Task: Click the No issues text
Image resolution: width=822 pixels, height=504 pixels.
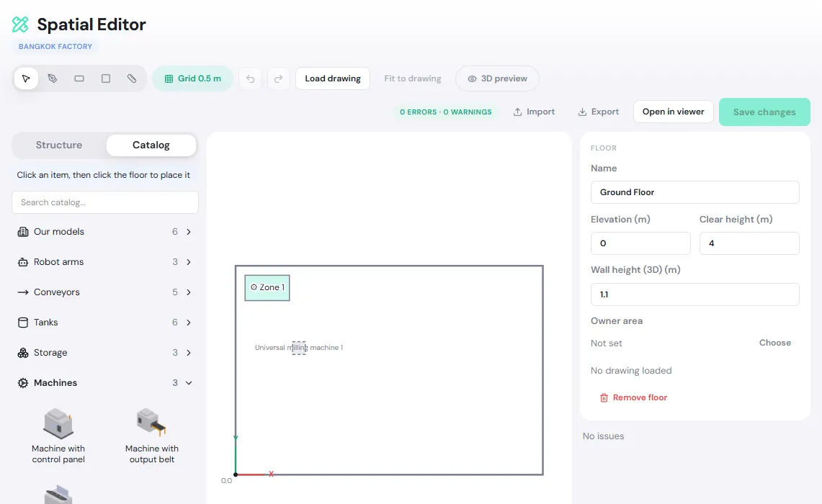Action: point(604,436)
